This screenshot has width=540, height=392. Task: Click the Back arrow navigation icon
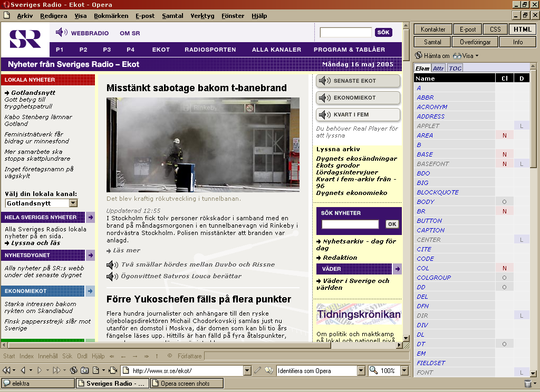(24, 370)
